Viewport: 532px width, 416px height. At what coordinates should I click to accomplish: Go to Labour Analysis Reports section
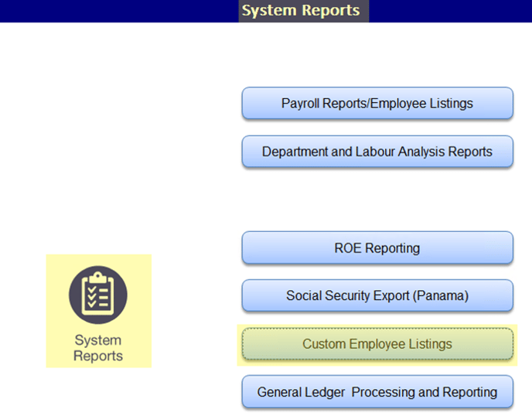377,152
